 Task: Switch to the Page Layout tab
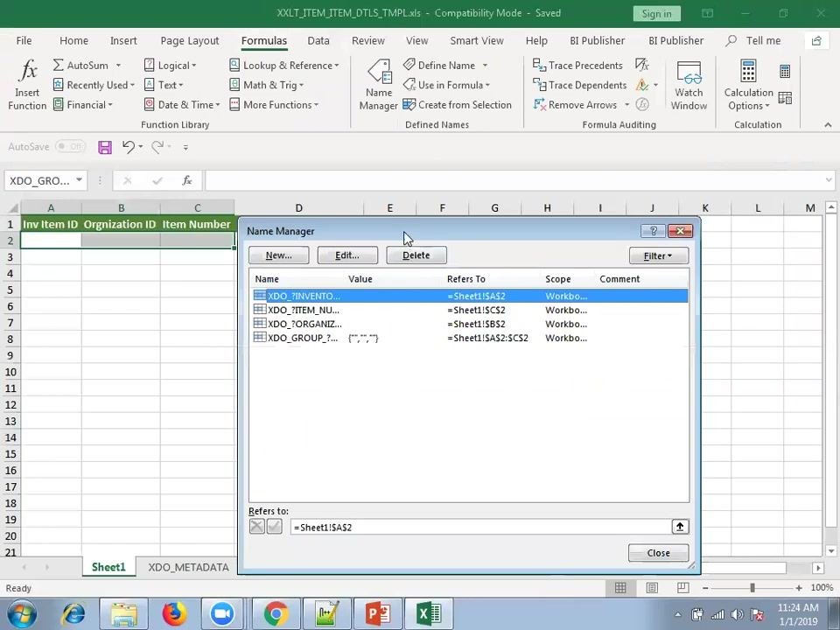click(x=190, y=41)
